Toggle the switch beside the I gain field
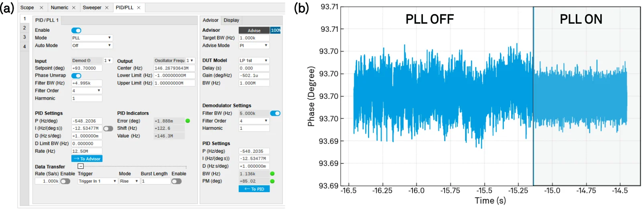The image size is (644, 209). click(108, 129)
